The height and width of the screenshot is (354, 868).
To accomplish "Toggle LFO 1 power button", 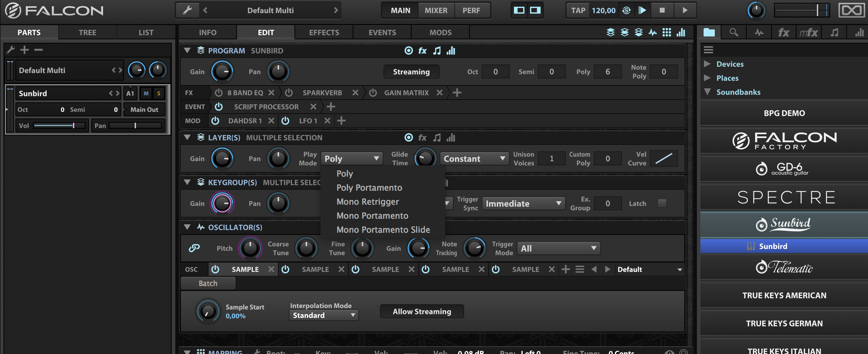I will pyautogui.click(x=285, y=121).
